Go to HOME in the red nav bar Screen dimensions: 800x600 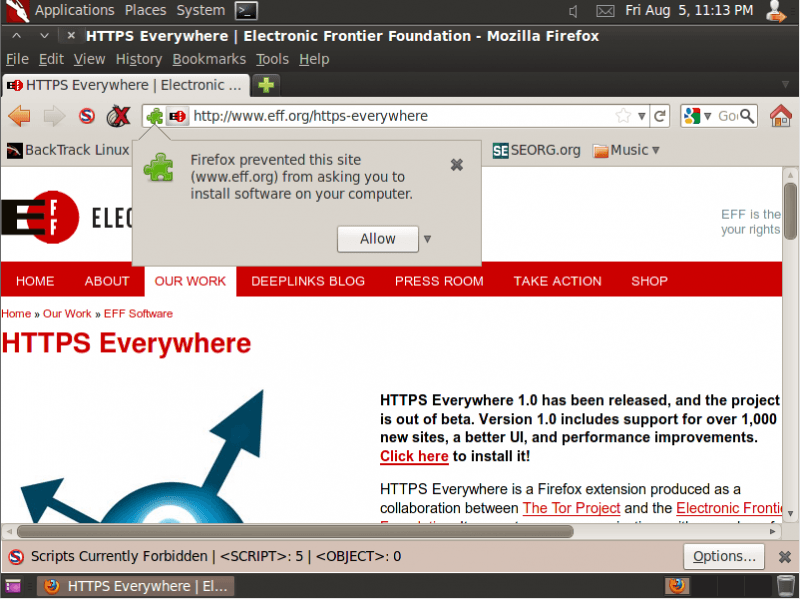[x=35, y=281]
